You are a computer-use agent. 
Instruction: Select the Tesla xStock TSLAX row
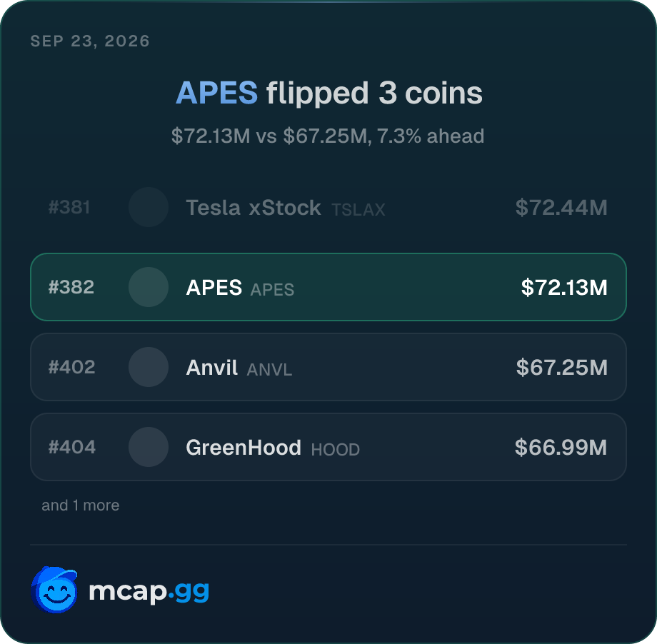[x=328, y=207]
